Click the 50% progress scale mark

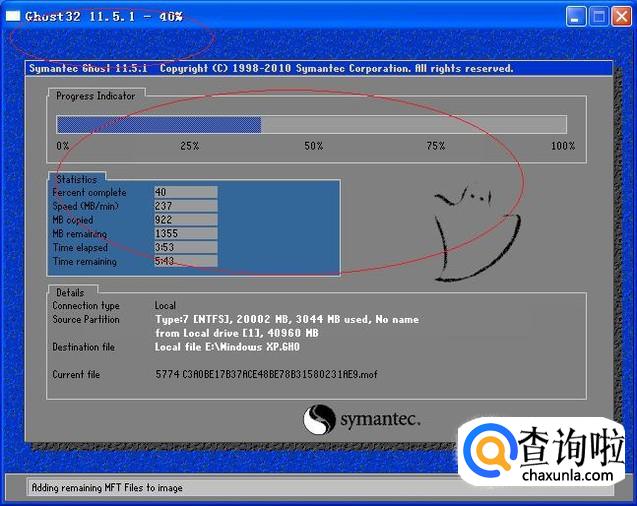pos(314,146)
